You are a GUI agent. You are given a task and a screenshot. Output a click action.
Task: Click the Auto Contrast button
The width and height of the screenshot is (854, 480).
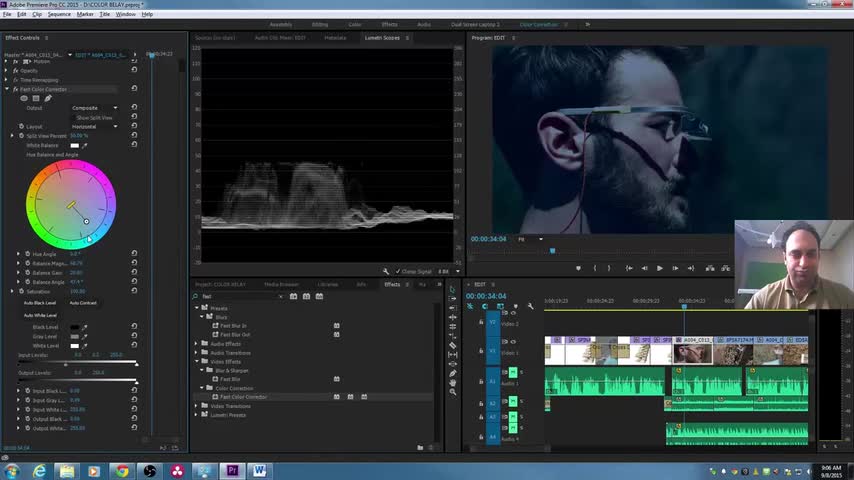point(83,303)
